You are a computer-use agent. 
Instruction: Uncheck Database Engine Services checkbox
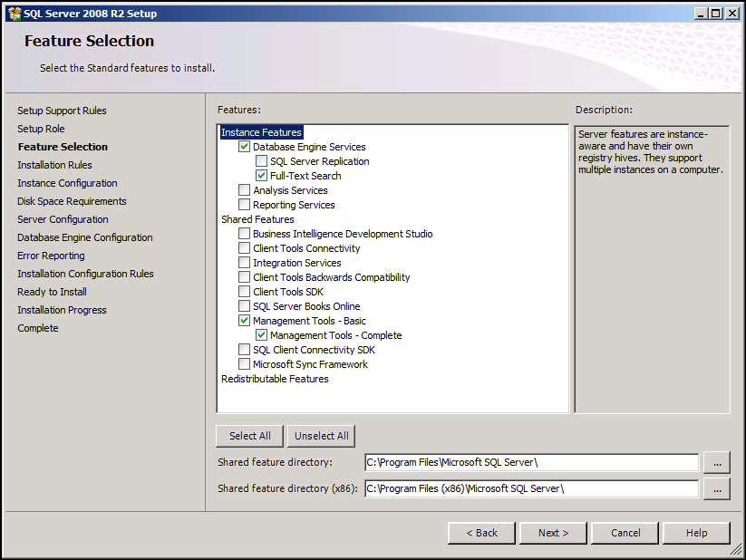(x=244, y=147)
